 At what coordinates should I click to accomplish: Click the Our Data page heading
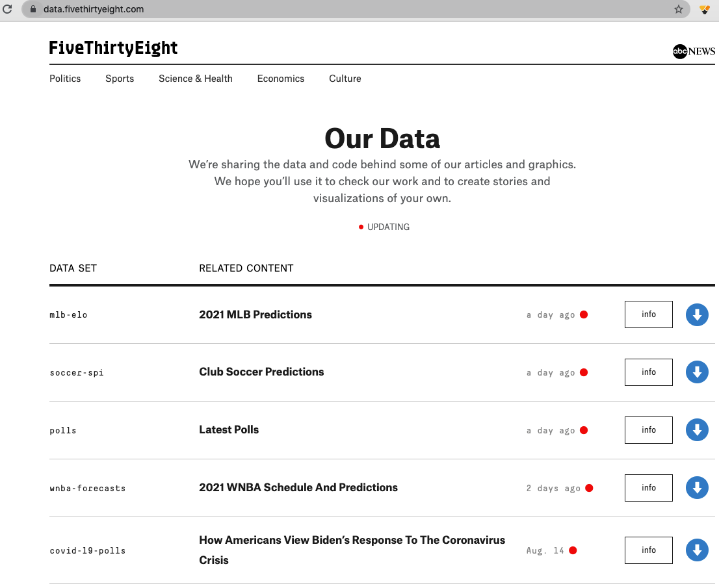[382, 138]
